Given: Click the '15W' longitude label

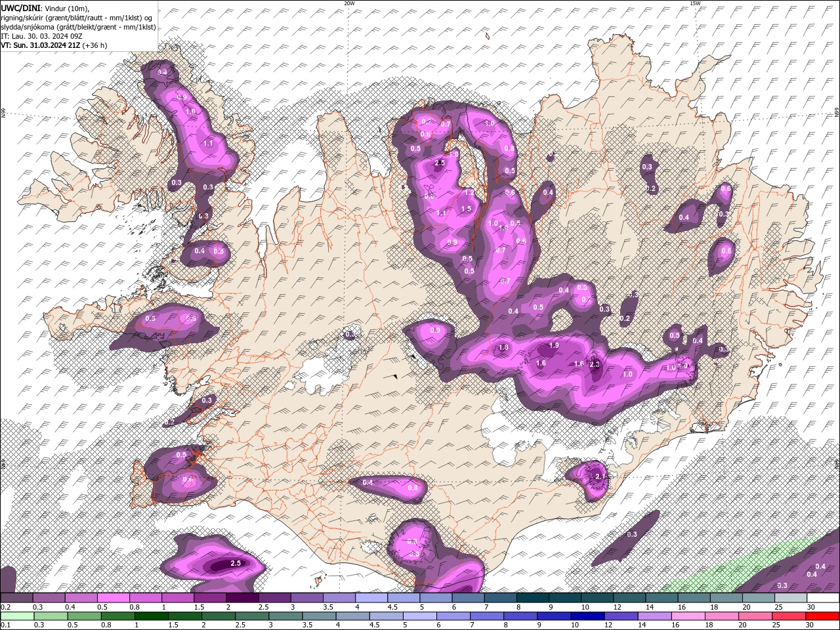Looking at the screenshot, I should (695, 3).
